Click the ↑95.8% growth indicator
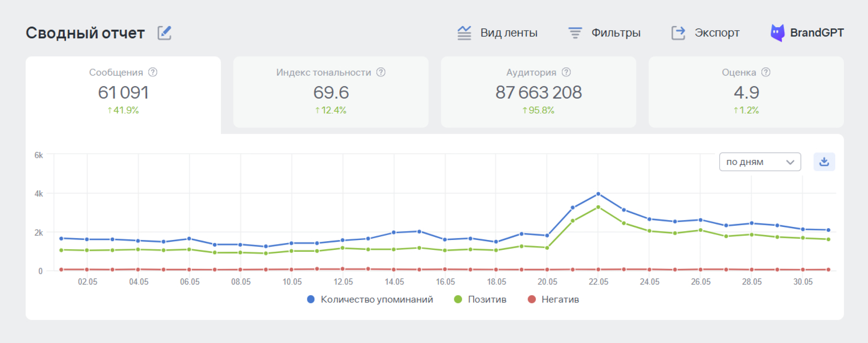Image resolution: width=868 pixels, height=343 pixels. tap(538, 110)
